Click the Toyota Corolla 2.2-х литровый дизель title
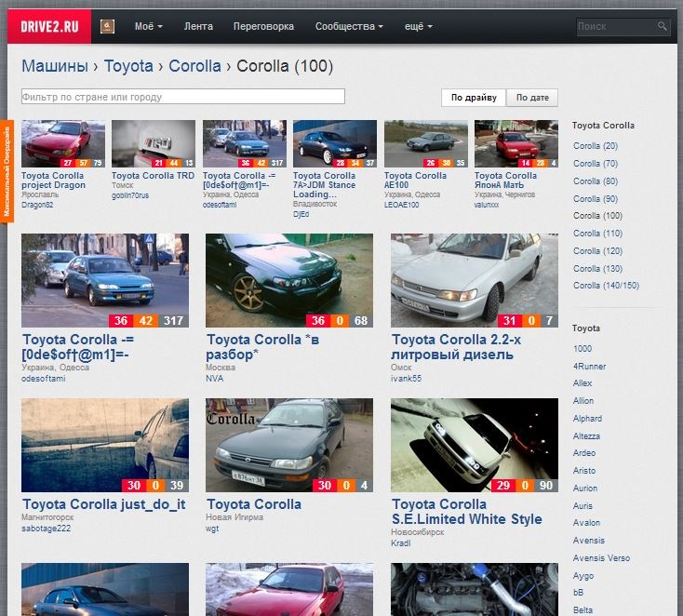 tap(456, 347)
